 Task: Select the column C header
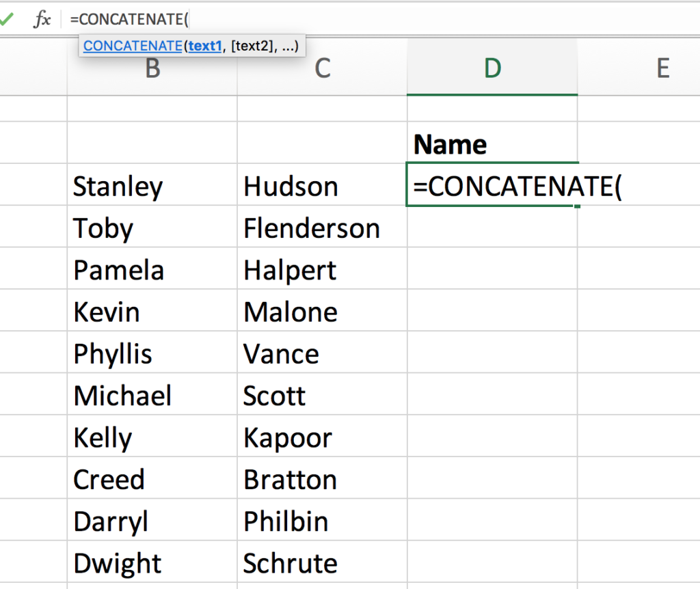322,68
